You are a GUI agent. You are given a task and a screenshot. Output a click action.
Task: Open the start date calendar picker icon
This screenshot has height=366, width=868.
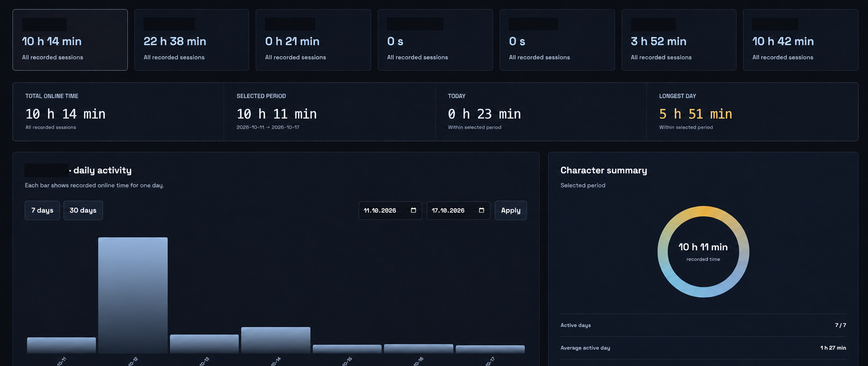pos(413,210)
